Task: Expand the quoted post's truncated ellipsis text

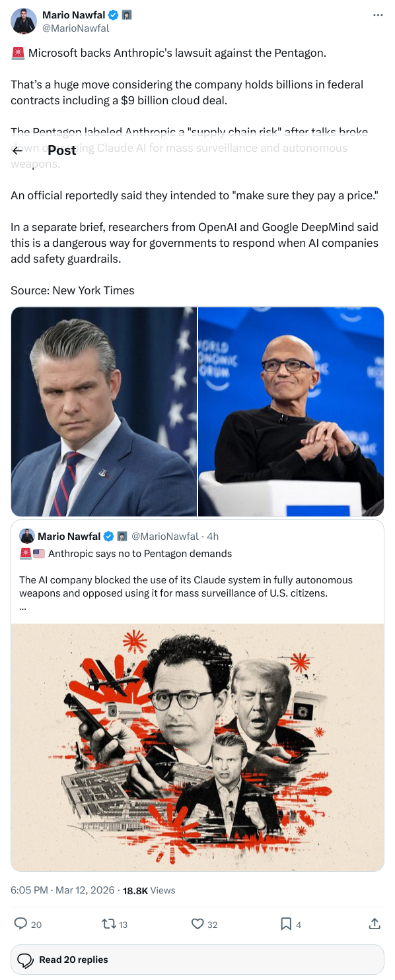Action: tap(22, 606)
